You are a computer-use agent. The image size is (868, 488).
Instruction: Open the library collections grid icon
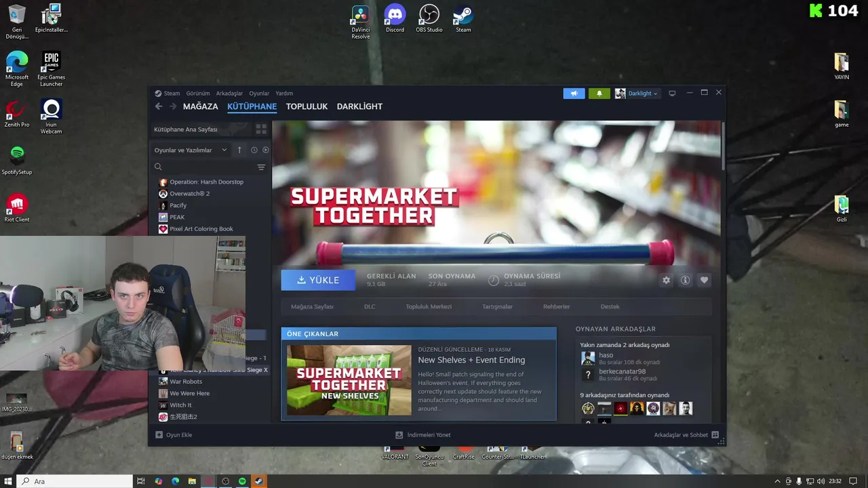point(261,129)
